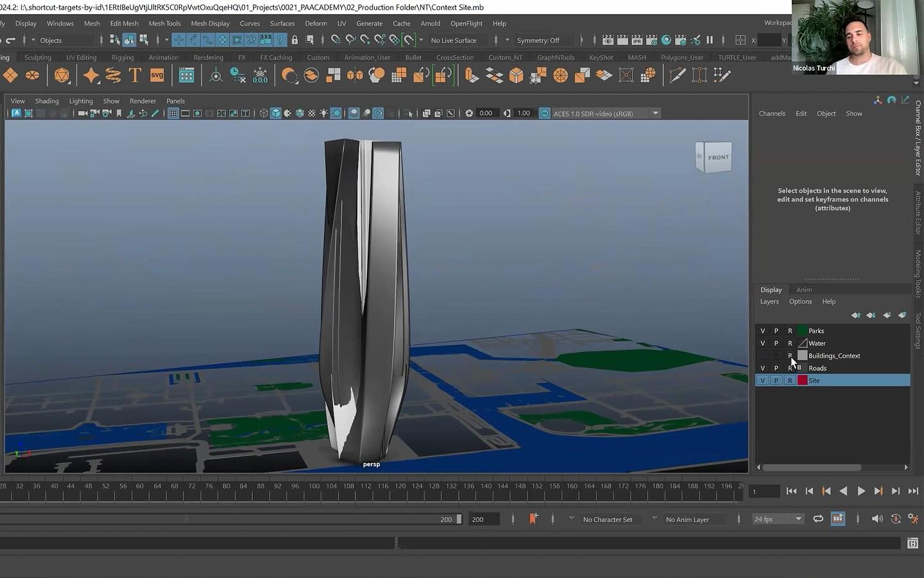924x578 pixels.
Task: Click the SVG creation icon on the shelf
Action: pyautogui.click(x=157, y=74)
